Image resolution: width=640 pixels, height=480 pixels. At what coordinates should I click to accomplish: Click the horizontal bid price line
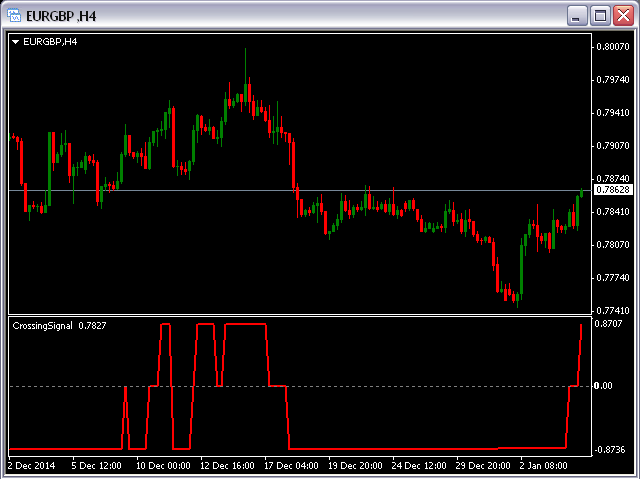tap(300, 190)
